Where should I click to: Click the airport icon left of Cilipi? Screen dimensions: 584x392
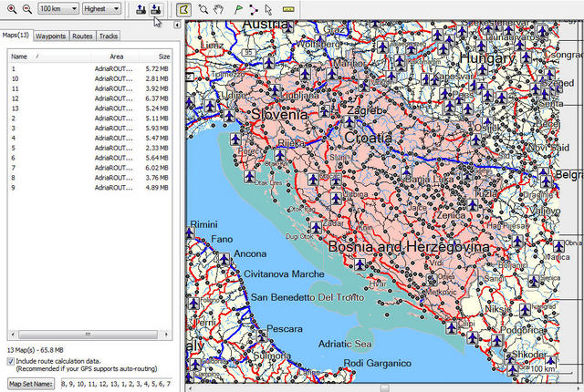(x=452, y=327)
